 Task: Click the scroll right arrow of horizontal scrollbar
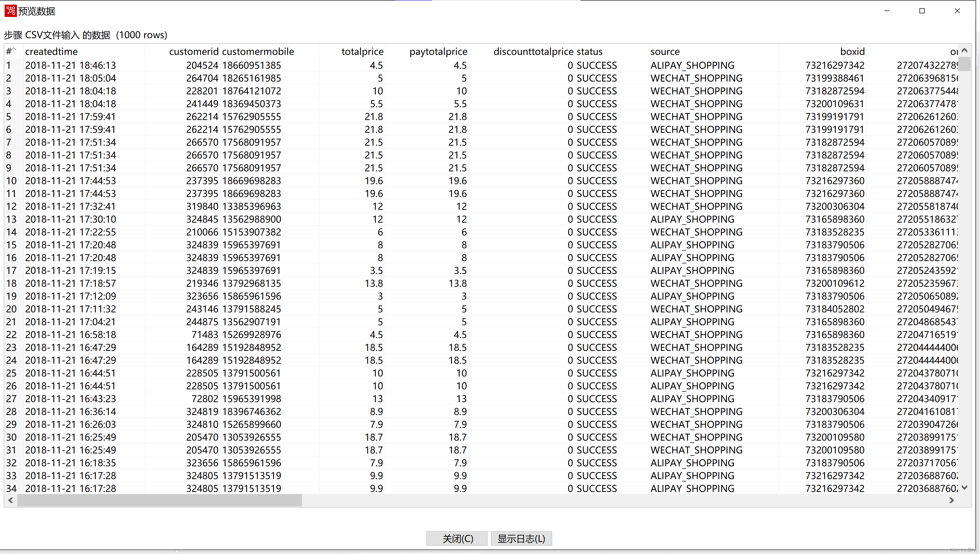(x=952, y=500)
